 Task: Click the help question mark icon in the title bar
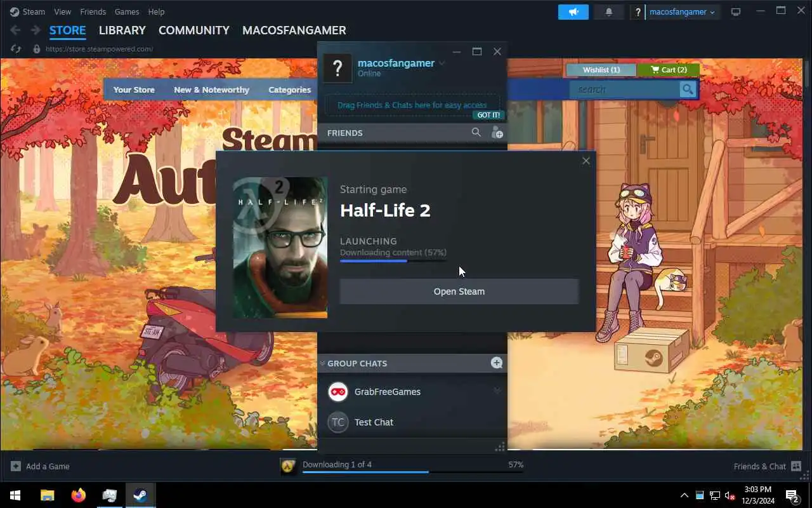coord(638,12)
